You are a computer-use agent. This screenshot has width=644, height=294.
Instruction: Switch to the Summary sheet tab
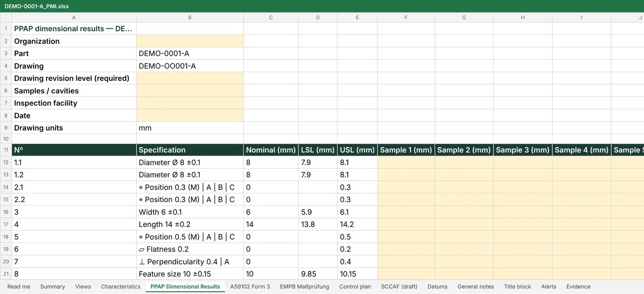tap(52, 287)
